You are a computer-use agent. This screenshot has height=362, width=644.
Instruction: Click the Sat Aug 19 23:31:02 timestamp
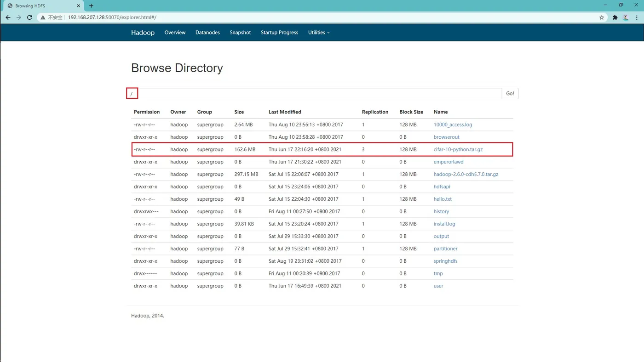coord(305,261)
